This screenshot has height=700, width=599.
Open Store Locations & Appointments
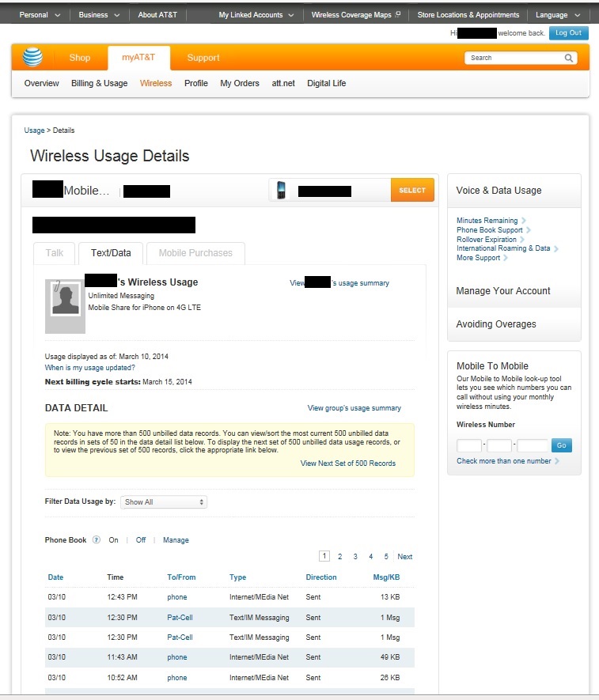[468, 15]
